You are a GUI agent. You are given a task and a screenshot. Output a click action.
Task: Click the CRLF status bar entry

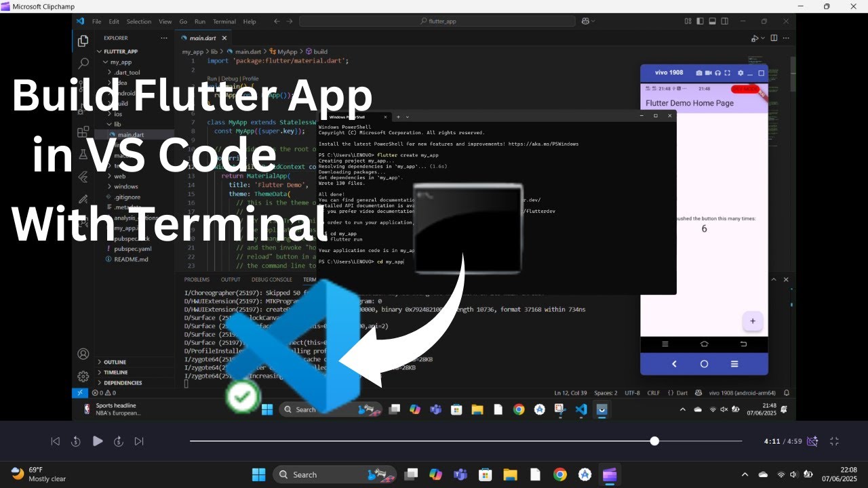[653, 392]
